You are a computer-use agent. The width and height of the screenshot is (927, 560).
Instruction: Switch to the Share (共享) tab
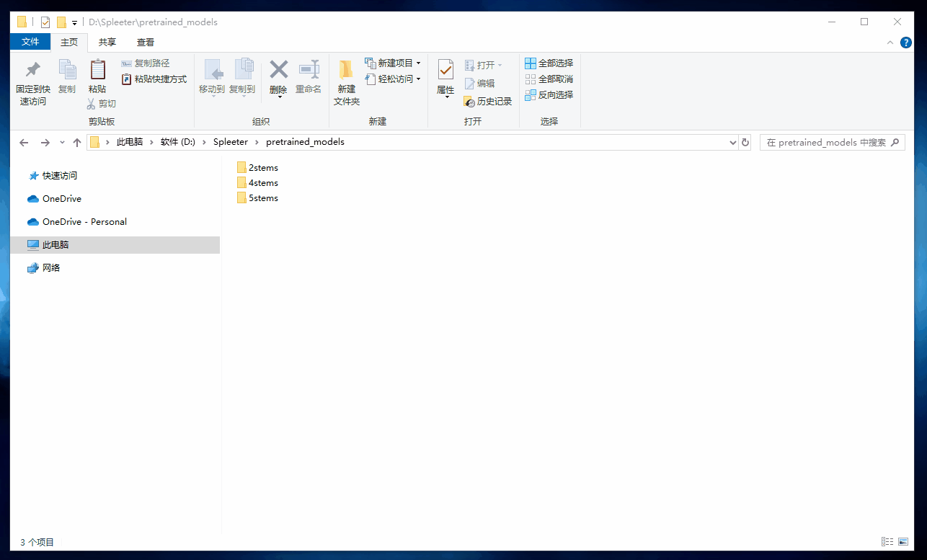[x=107, y=43]
